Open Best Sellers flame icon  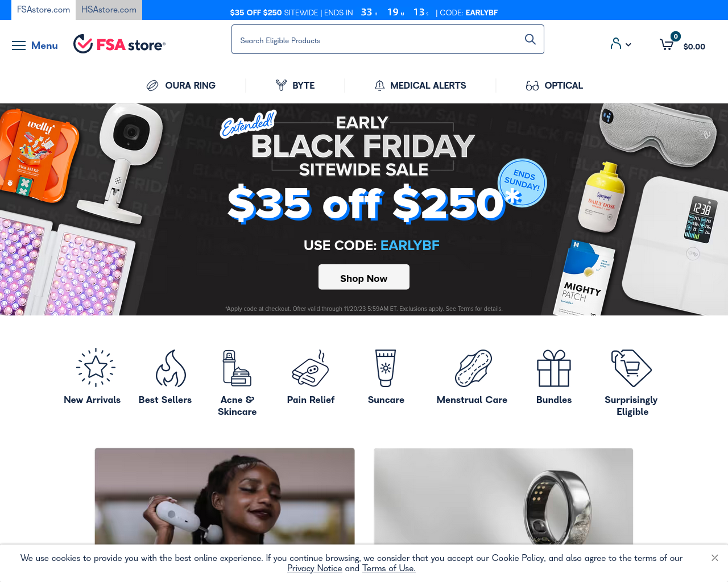pyautogui.click(x=171, y=368)
